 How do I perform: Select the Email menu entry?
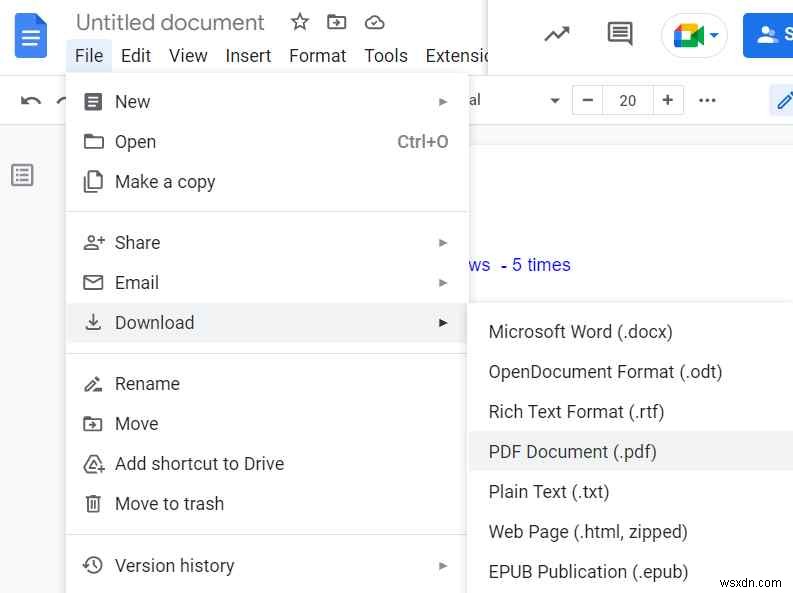tap(267, 283)
